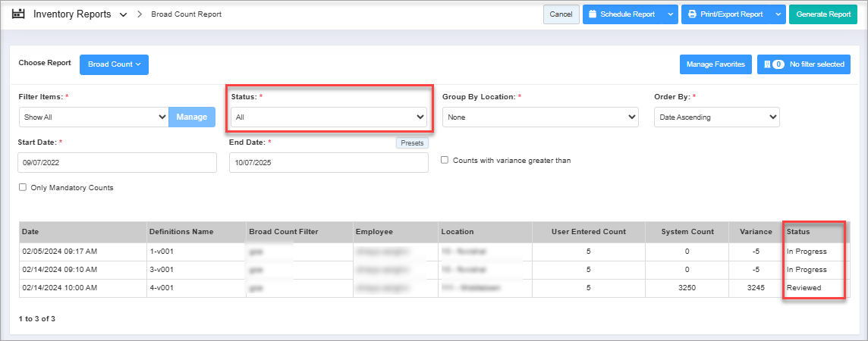
Task: Check the Only Mandatory Counts box
Action: 23,187
